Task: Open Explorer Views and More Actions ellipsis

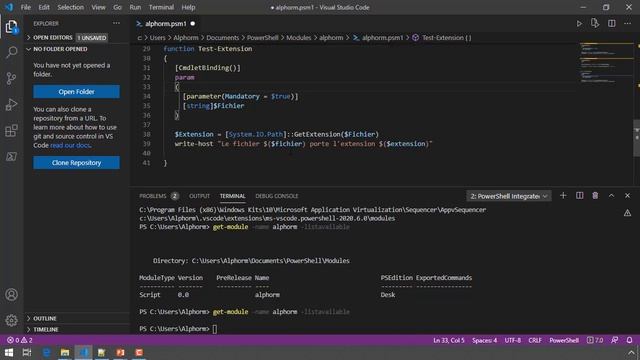Action: click(x=116, y=23)
